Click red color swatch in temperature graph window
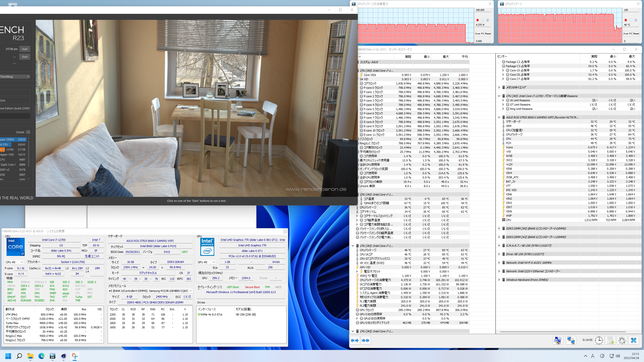Image resolution: width=644 pixels, height=362 pixels. point(626,20)
